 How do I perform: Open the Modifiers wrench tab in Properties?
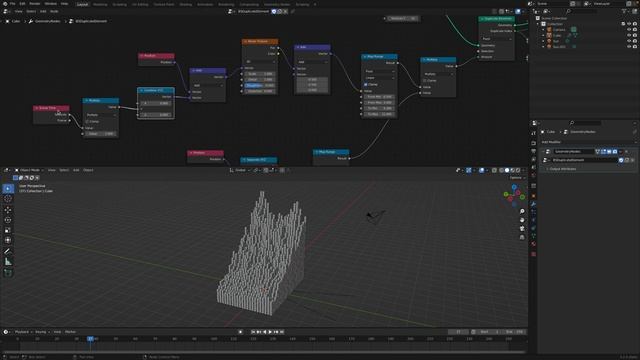533,204
